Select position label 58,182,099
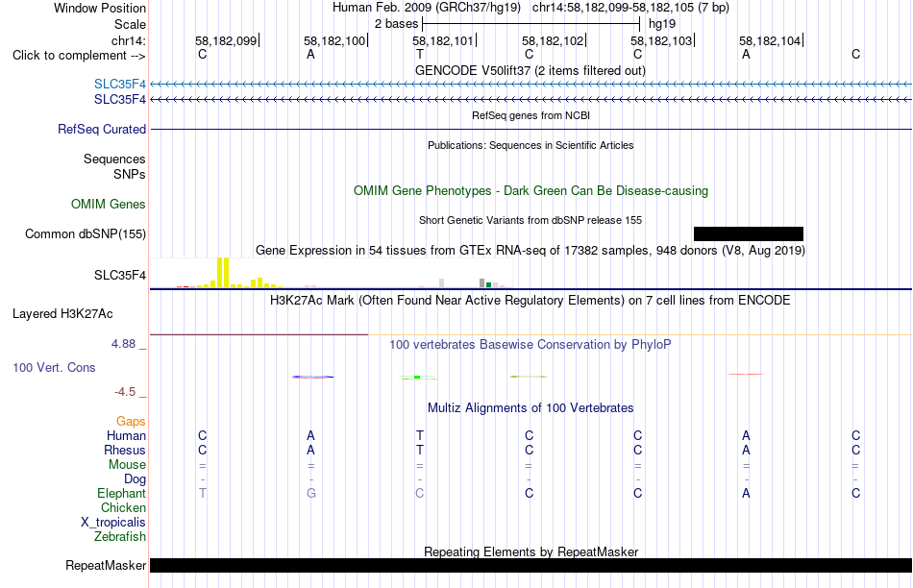This screenshot has height=588, width=913. click(225, 40)
